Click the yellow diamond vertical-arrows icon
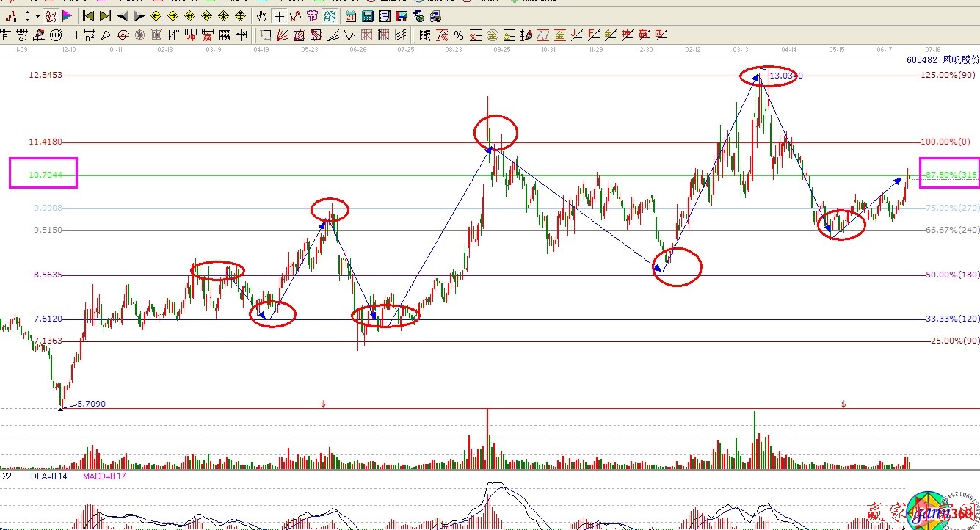 pos(240,16)
